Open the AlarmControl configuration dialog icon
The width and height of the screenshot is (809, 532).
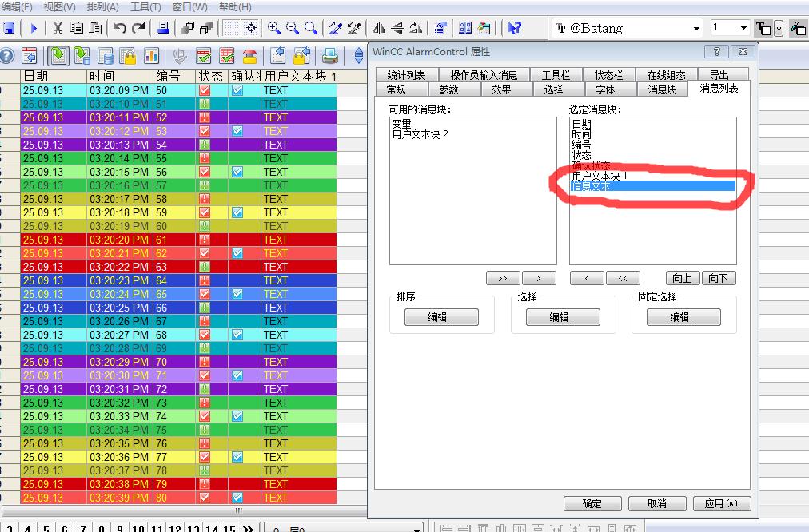(30, 55)
